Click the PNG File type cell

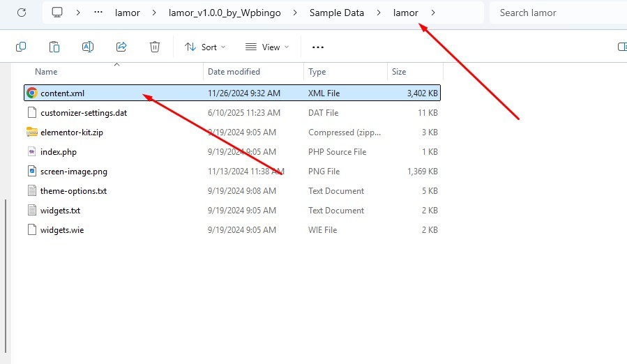pos(324,172)
